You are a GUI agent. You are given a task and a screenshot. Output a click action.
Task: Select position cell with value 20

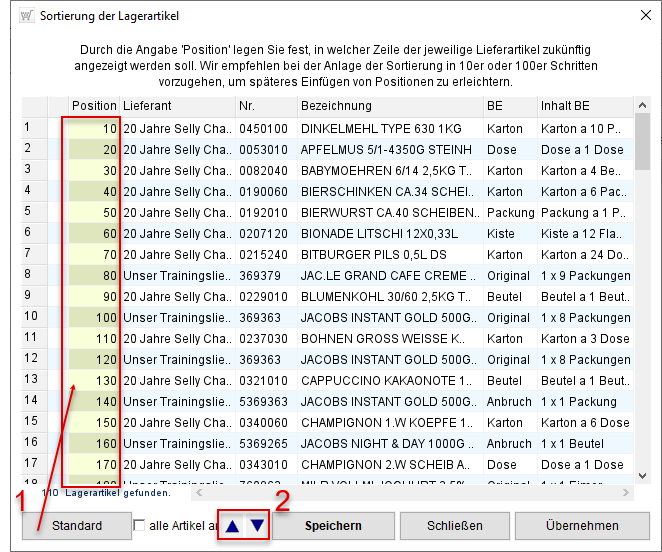tap(94, 150)
